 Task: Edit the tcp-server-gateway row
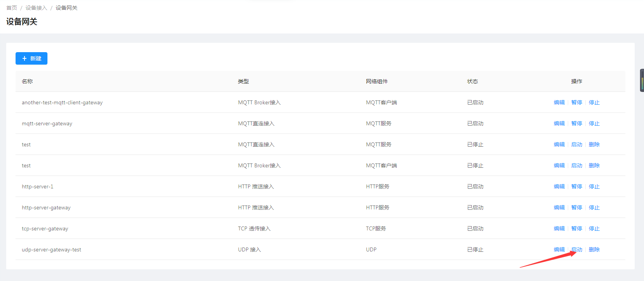(559, 228)
